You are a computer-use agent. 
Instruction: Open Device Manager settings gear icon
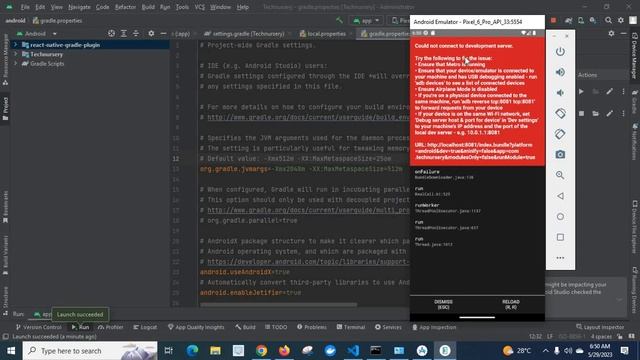[611, 33]
